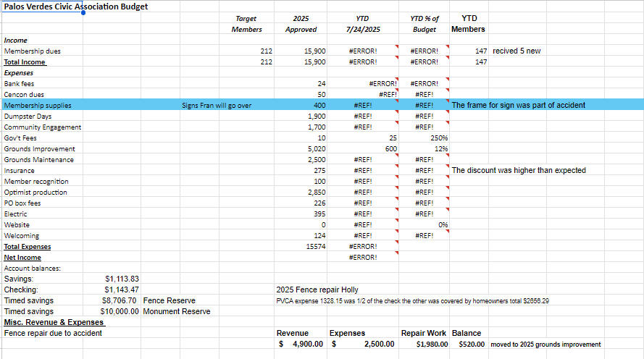Click 'The frame for sign was part of accident'
Viewport: 644px width, 359px height.
tap(518, 106)
